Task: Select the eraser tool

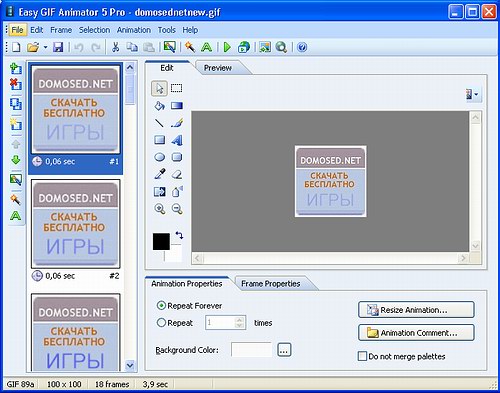Action: [177, 174]
